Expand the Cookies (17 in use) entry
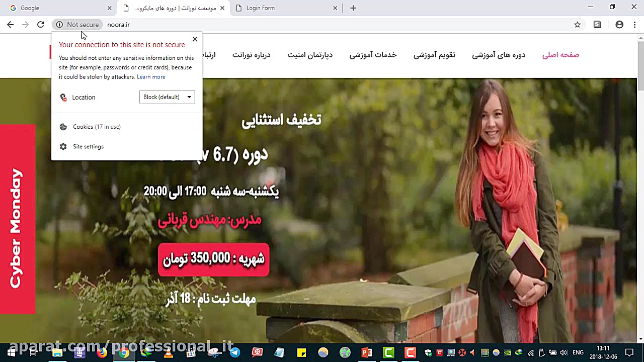Viewport: 644px width, 362px height. point(97,127)
